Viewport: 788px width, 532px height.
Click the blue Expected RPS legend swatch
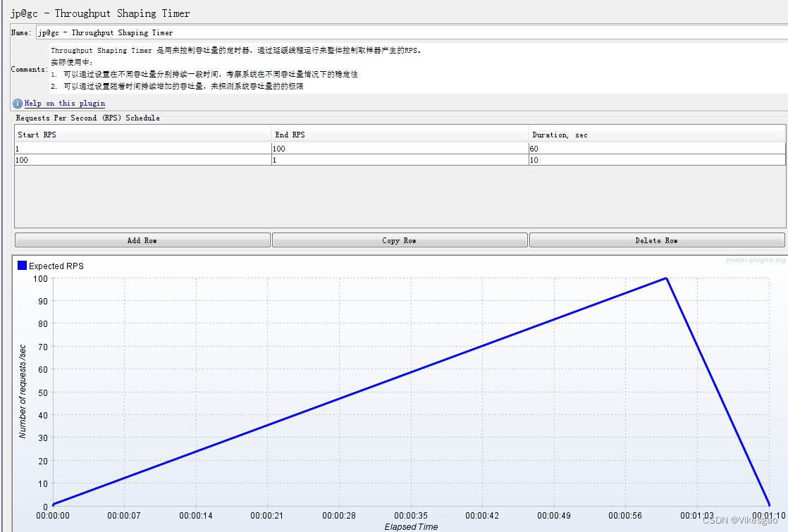click(x=22, y=265)
